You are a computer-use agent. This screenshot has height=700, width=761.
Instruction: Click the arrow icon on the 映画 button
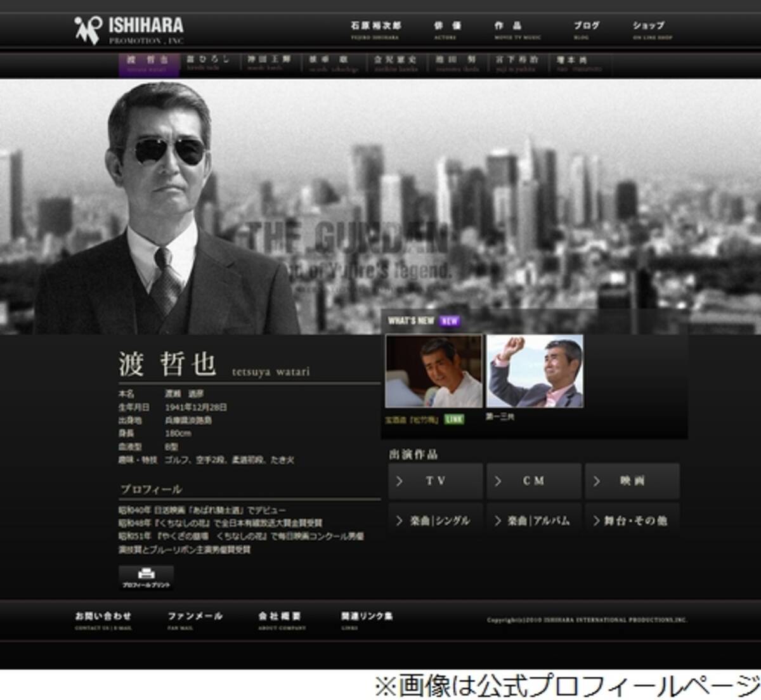pos(597,482)
